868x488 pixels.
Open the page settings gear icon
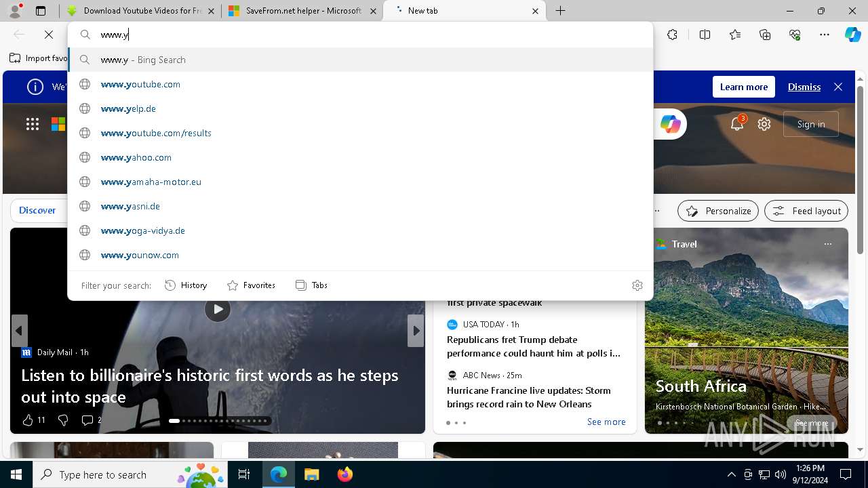point(764,124)
